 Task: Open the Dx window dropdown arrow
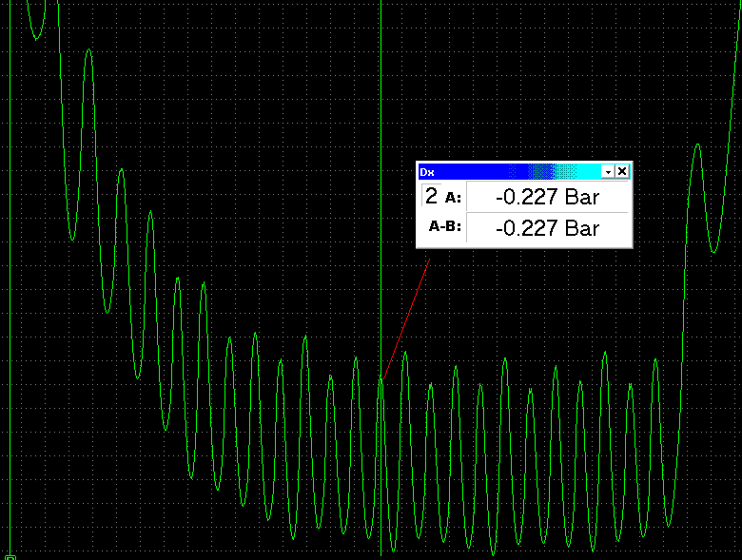pos(609,172)
